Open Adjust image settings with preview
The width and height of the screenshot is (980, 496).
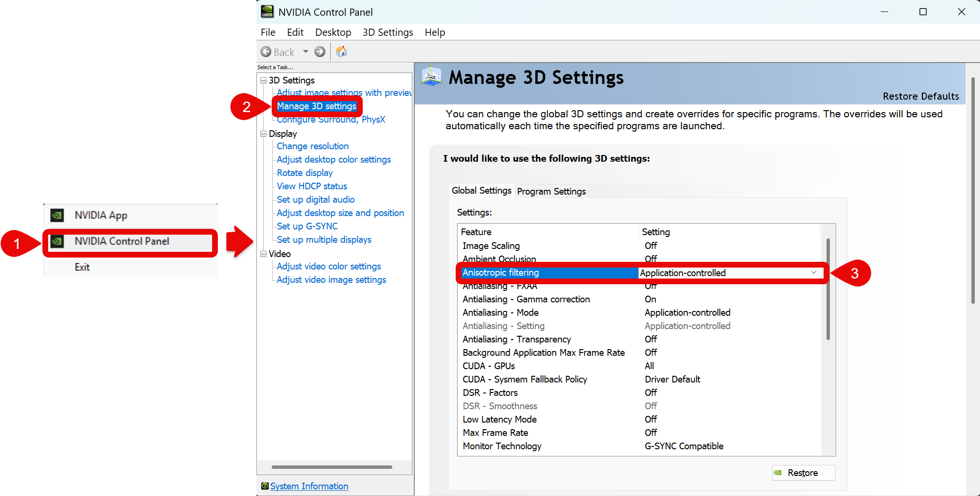pyautogui.click(x=344, y=93)
